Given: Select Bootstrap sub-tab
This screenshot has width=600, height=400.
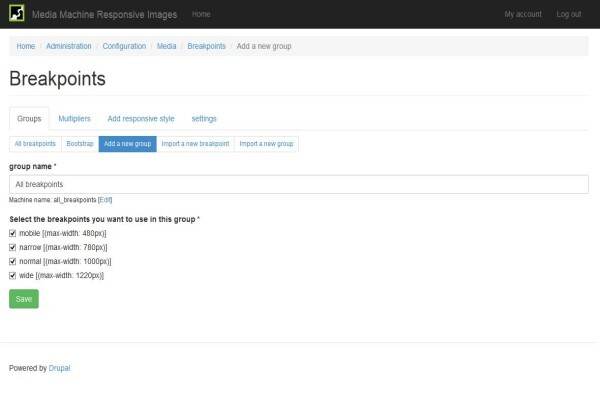Looking at the screenshot, I should tap(80, 144).
